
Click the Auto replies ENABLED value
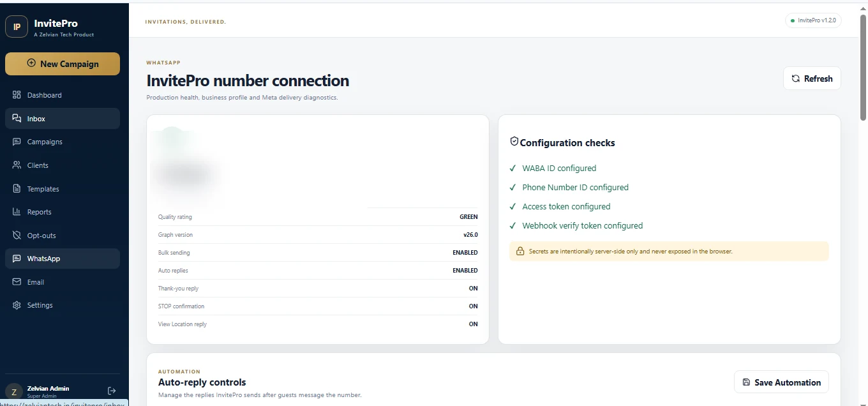(465, 271)
